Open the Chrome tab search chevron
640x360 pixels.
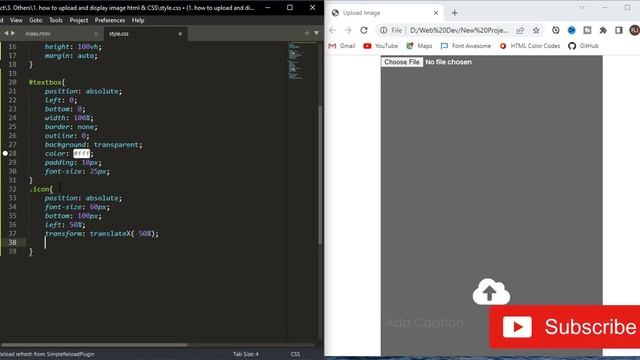[582, 8]
